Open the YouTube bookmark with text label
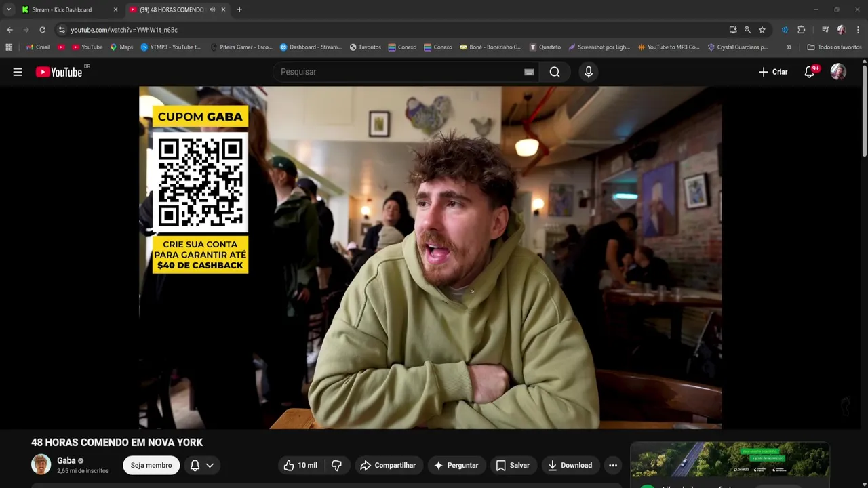Image resolution: width=868 pixels, height=488 pixels. pos(86,47)
